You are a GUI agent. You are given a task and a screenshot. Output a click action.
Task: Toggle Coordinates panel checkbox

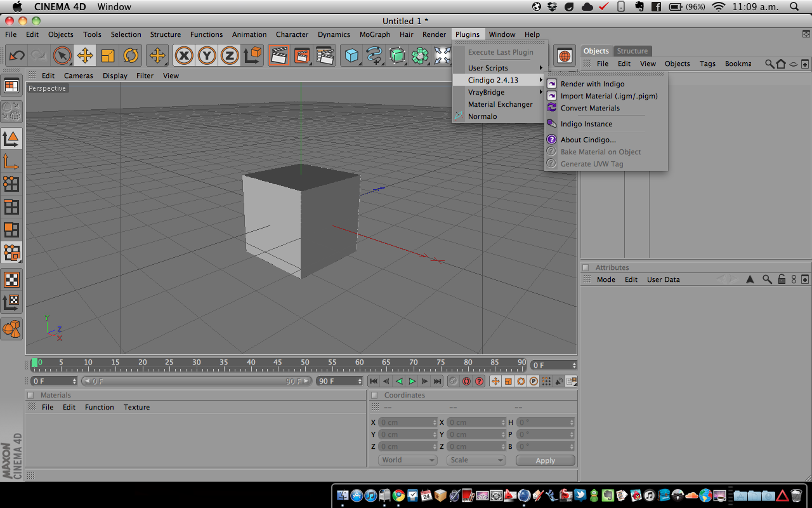pos(374,395)
